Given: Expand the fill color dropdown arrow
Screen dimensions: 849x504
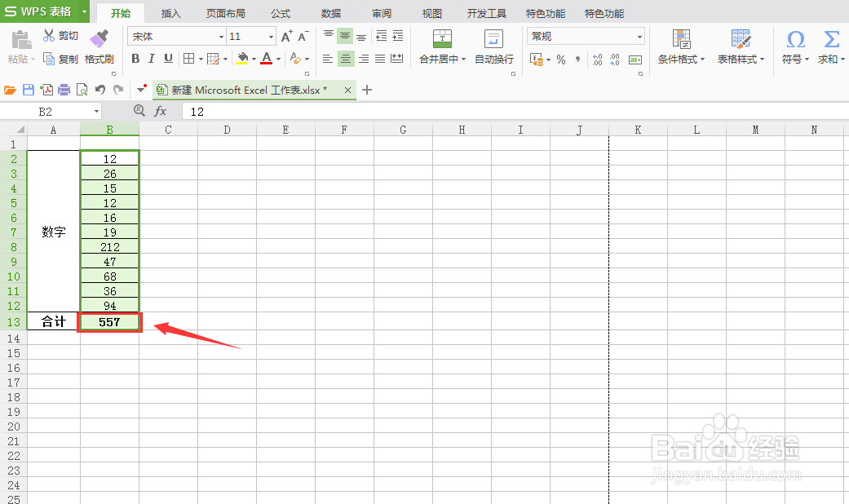Looking at the screenshot, I should (254, 59).
